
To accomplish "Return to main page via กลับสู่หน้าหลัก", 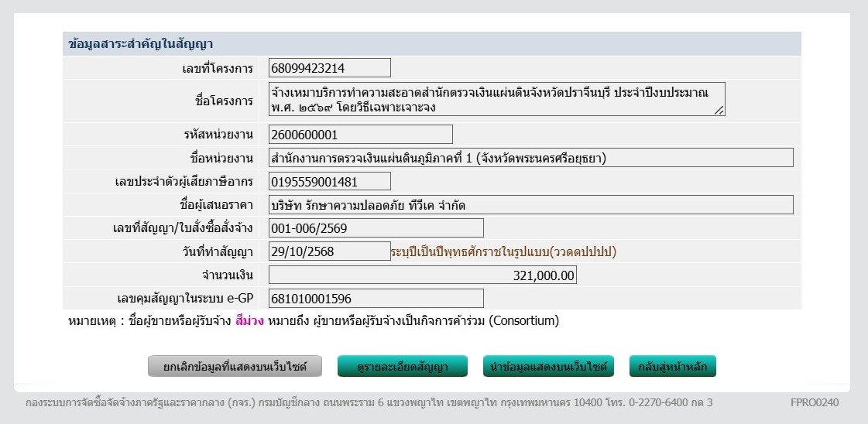I will coord(673,367).
